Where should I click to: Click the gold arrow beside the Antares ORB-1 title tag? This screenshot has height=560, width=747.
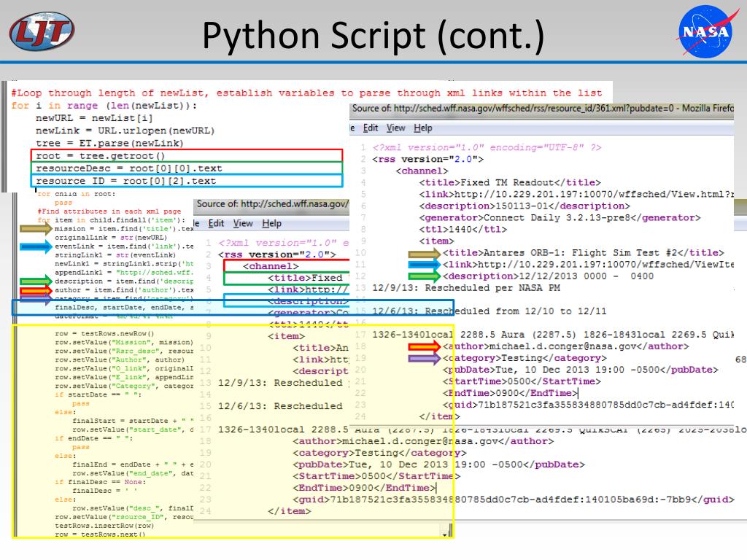423,253
